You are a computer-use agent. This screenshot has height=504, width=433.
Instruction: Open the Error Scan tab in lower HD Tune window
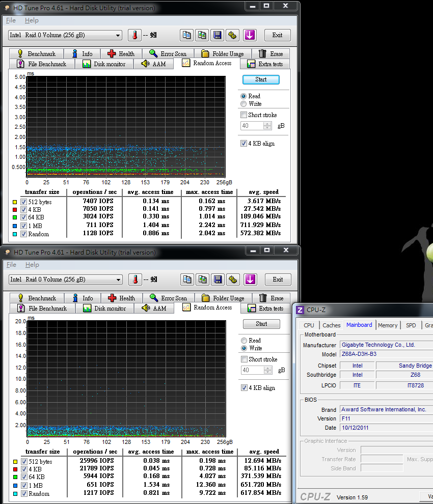[169, 298]
